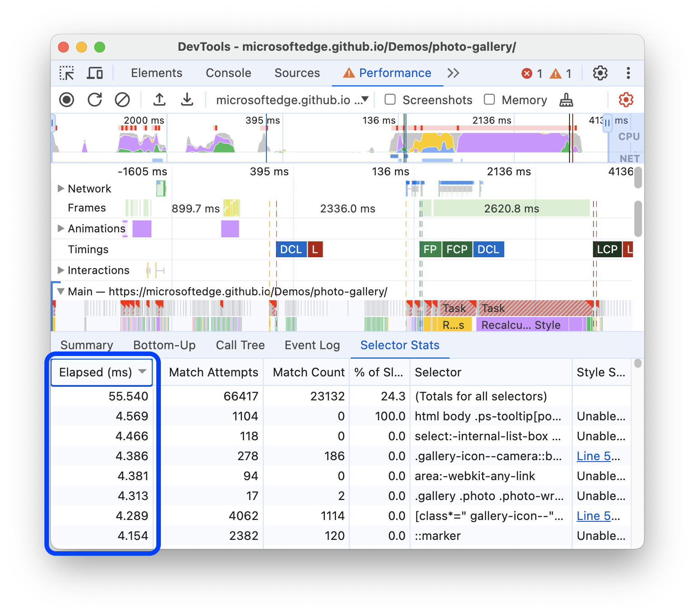Clear the current recording
Screen dimensions: 695x616
point(122,100)
